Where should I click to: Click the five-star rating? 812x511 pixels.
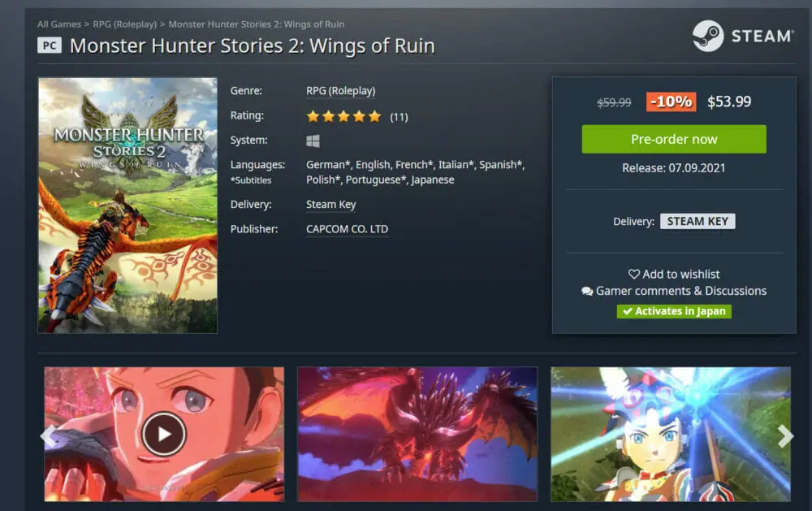tap(343, 117)
